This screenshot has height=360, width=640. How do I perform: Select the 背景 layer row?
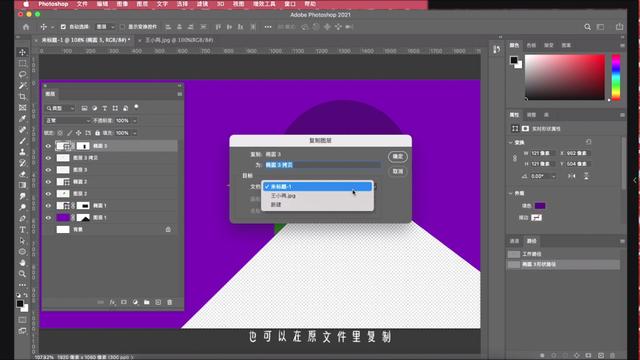point(111,229)
